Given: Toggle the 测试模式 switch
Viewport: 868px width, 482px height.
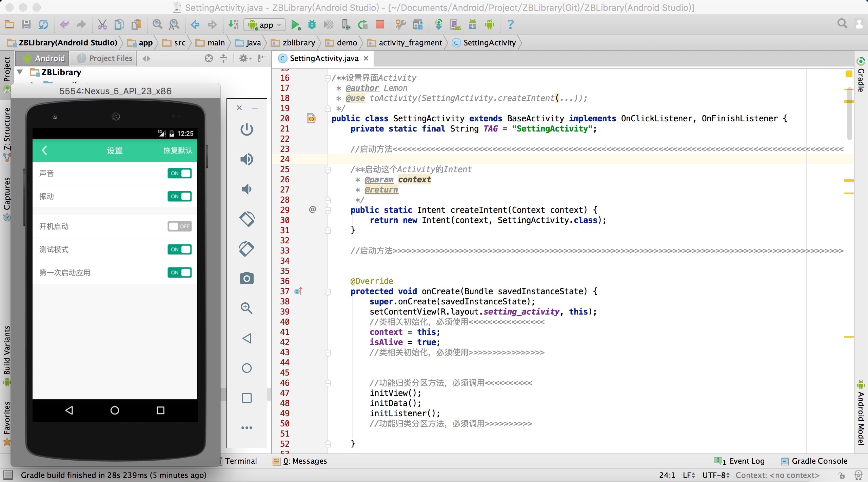Looking at the screenshot, I should pos(179,249).
